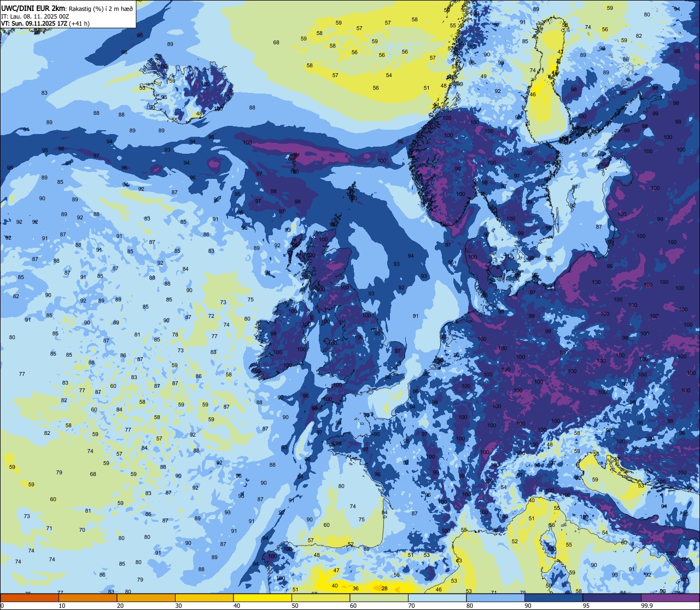
Task: Click the '(+41 h)' forecast offset text
Action: point(79,24)
